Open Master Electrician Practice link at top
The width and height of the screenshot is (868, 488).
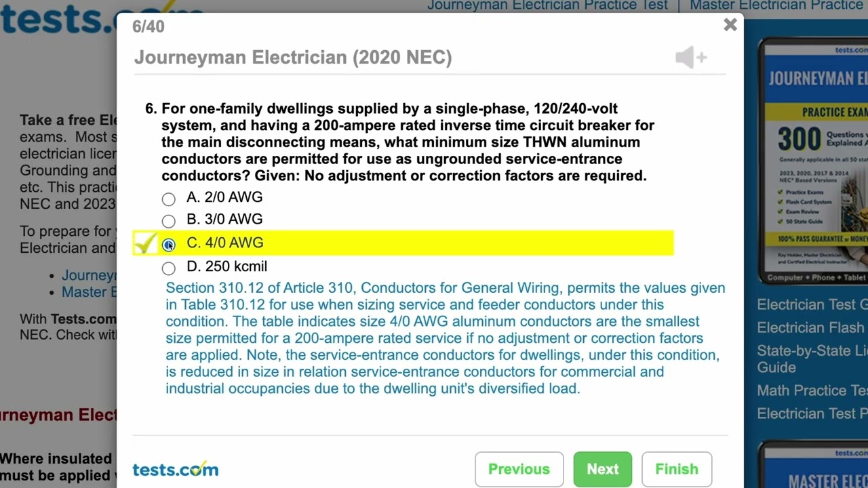pyautogui.click(x=778, y=5)
